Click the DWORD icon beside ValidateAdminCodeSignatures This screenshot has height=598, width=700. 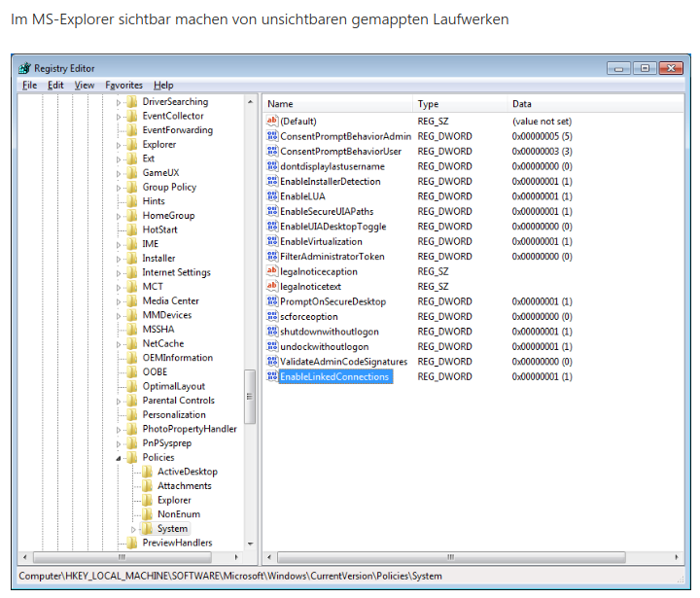coord(272,361)
